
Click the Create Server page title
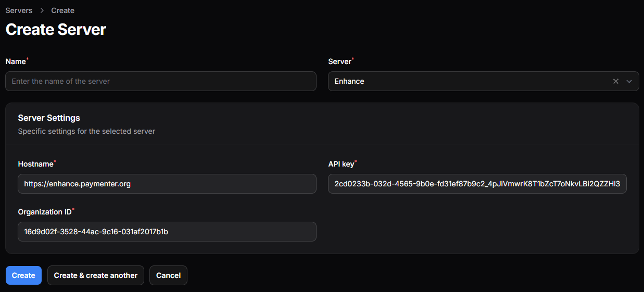coord(56,29)
